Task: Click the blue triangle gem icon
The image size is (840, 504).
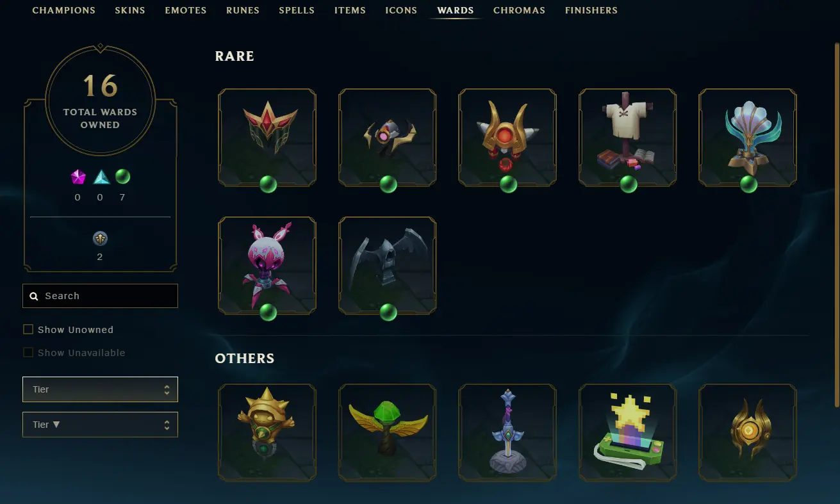Action: click(x=101, y=177)
